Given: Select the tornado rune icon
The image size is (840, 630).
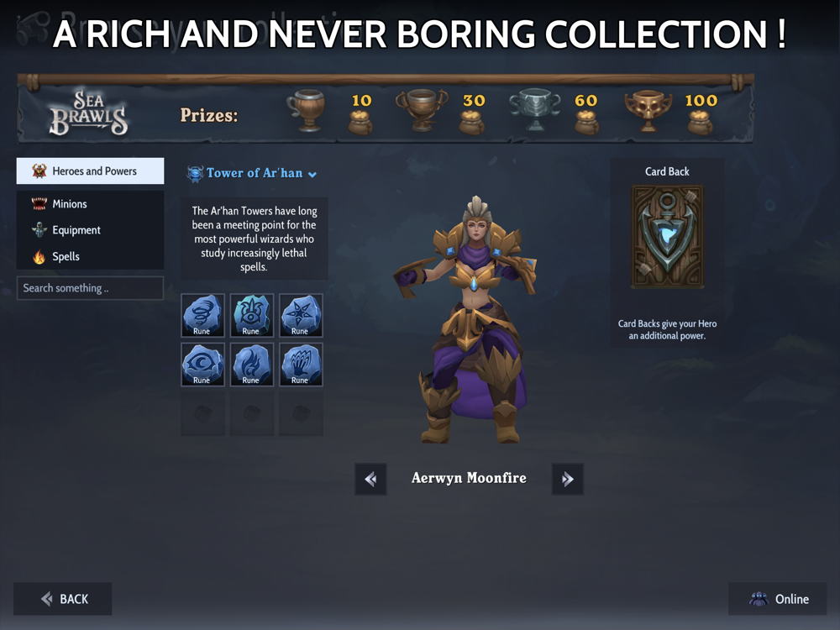Looking at the screenshot, I should (x=202, y=315).
